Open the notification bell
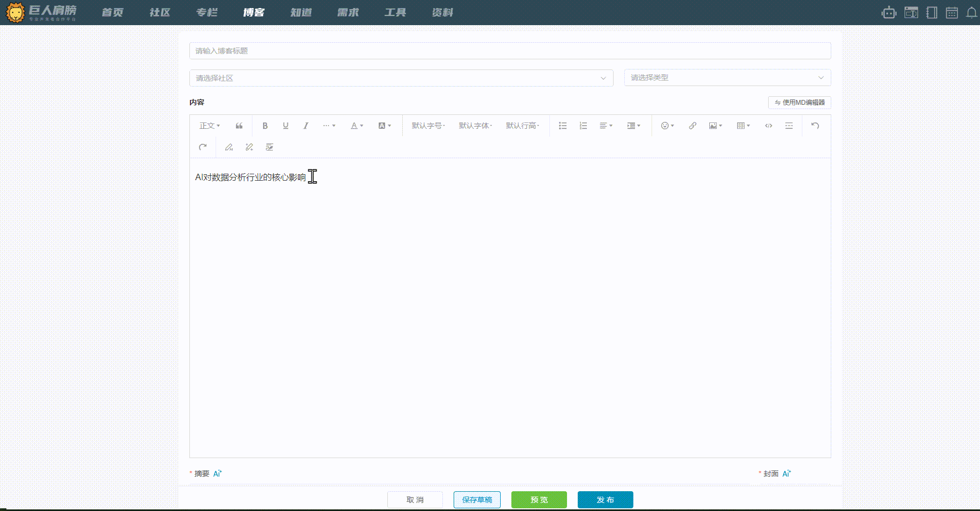Viewport: 980px width, 511px height. 971,12
